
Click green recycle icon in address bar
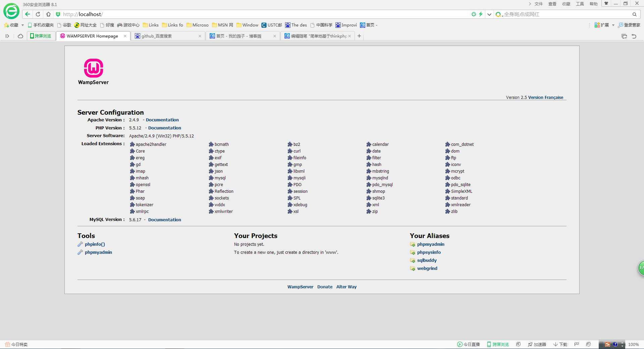474,14
